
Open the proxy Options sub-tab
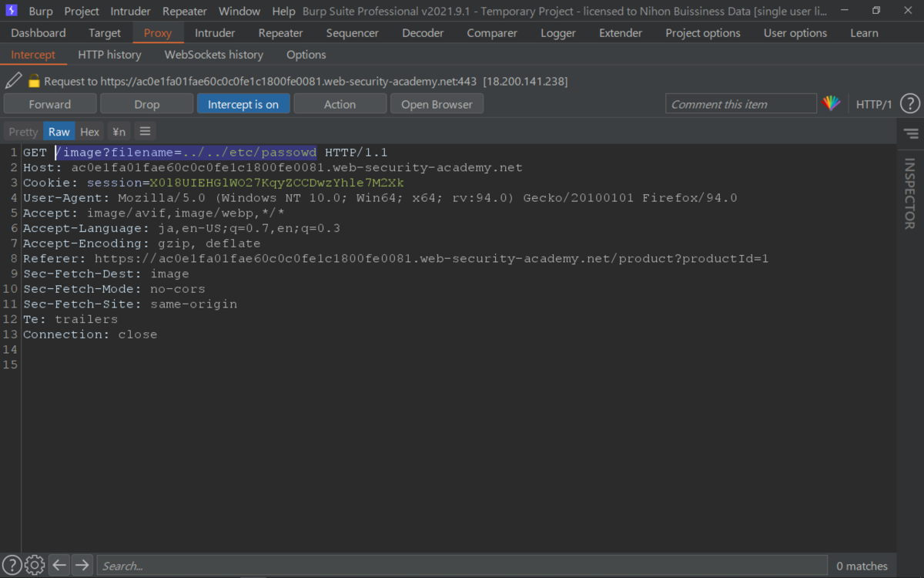coord(306,55)
